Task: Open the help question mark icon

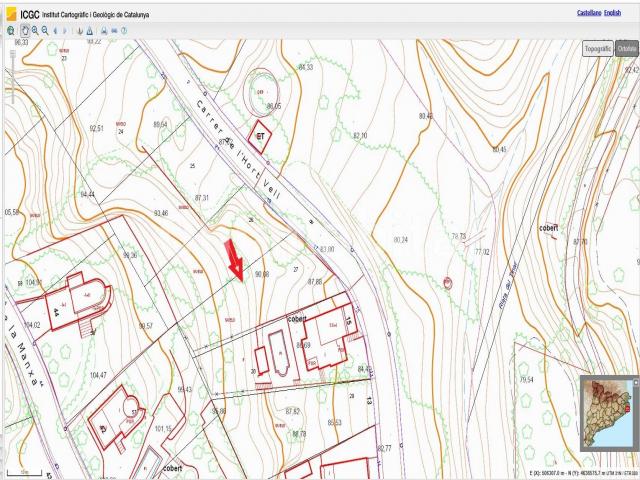Action: click(x=123, y=31)
